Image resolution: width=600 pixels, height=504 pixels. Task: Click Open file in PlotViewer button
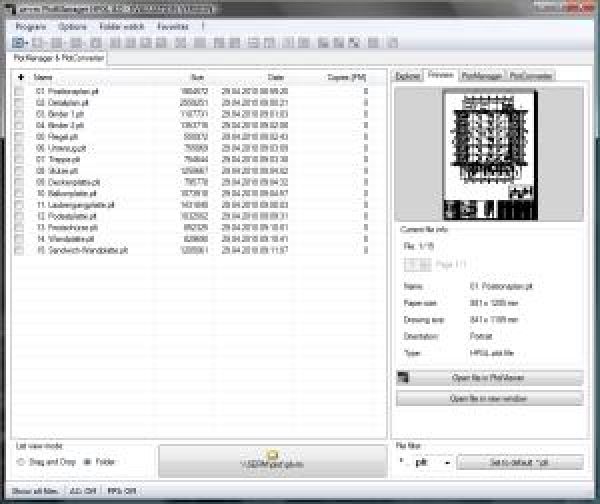coord(490,378)
